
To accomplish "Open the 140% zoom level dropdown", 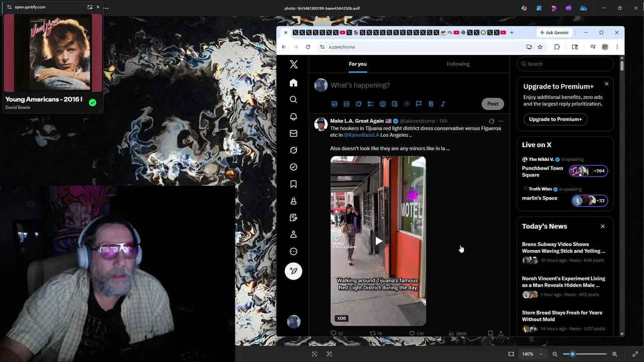I will pyautogui.click(x=532, y=354).
